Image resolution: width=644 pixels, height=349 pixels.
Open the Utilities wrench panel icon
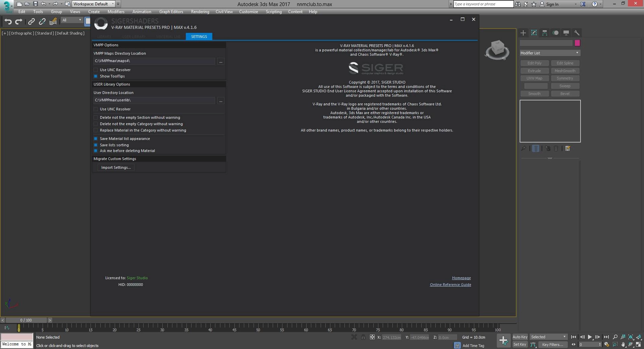coord(577,33)
